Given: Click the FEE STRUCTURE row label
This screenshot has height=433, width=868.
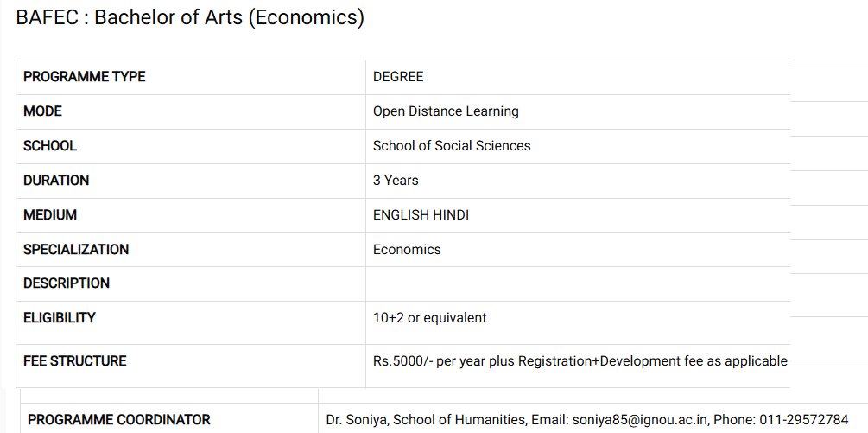Looking at the screenshot, I should (75, 361).
